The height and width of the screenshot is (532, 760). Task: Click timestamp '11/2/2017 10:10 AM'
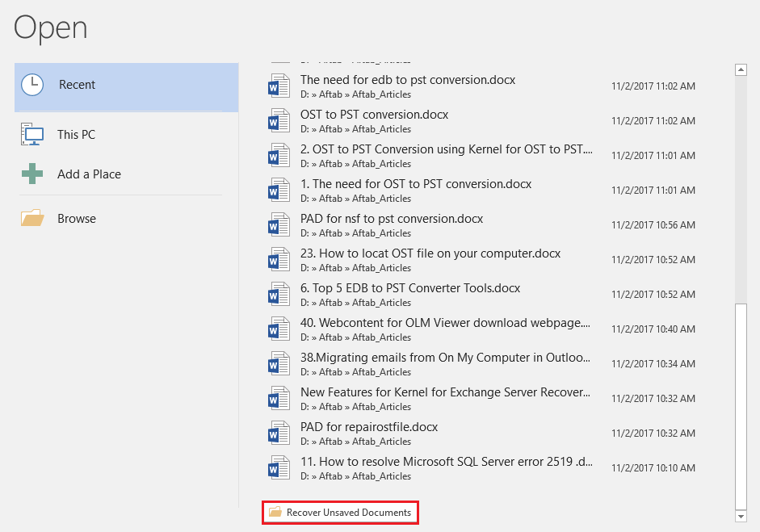653,468
